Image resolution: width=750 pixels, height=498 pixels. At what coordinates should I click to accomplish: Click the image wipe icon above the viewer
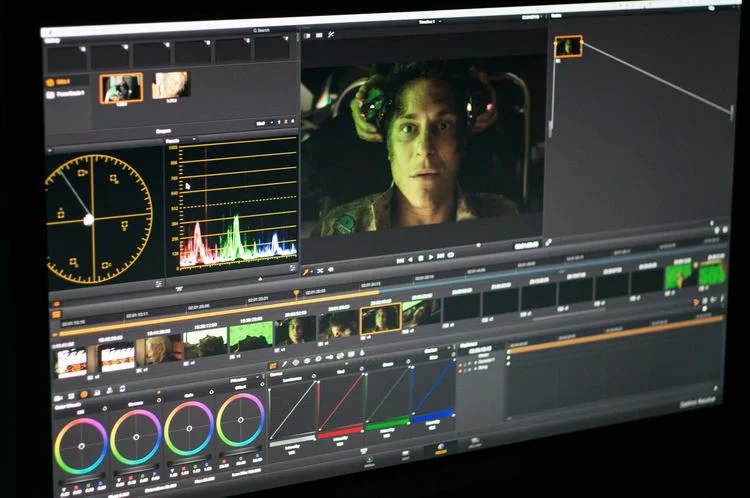tap(319, 35)
